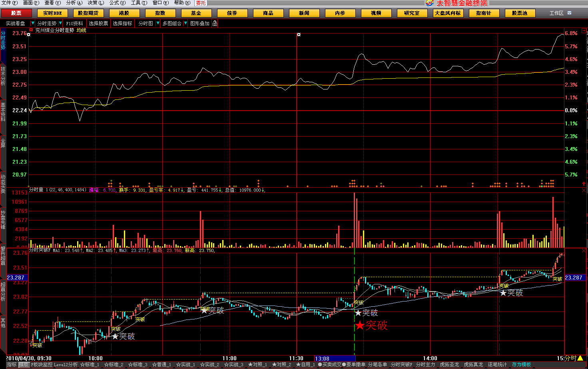Viewport: 588px width, 369px height.
Task: Click the info marker at the chart's top-left corner
Action: [29, 35]
